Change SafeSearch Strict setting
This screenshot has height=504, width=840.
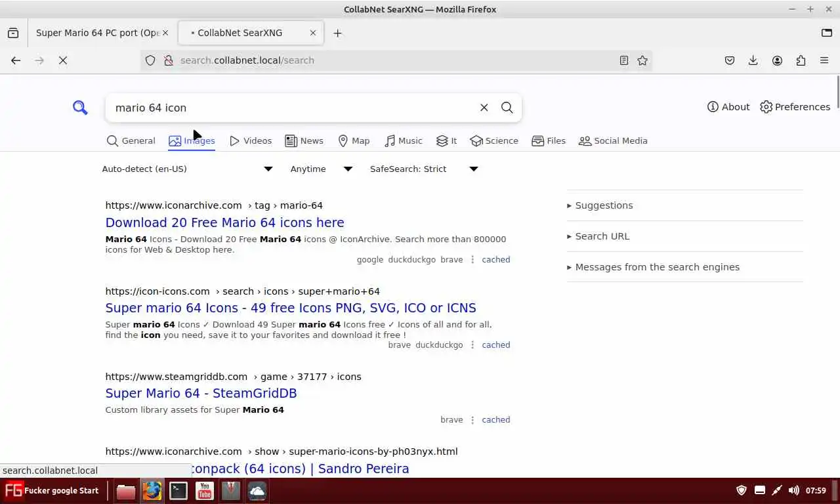coord(424,169)
